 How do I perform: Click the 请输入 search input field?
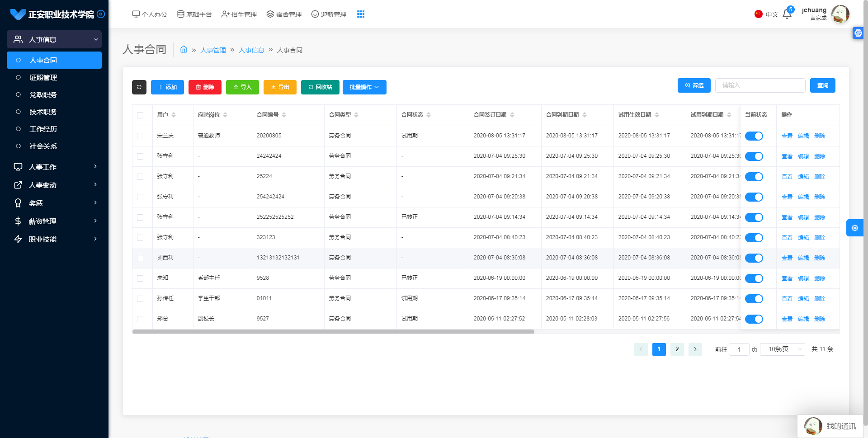[760, 85]
